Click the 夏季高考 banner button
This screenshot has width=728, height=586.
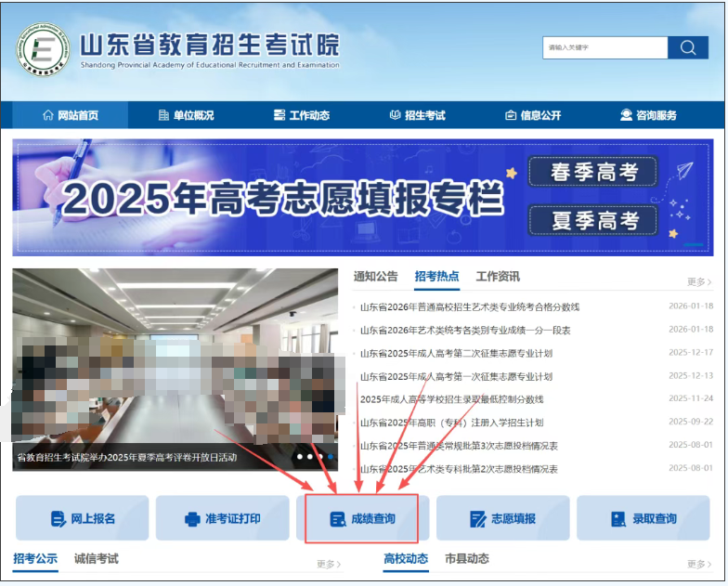592,220
